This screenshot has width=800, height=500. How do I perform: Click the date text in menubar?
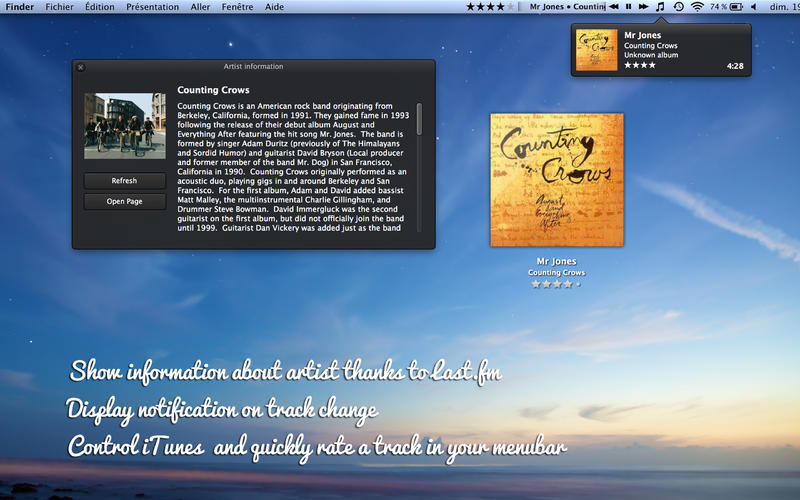(x=784, y=7)
